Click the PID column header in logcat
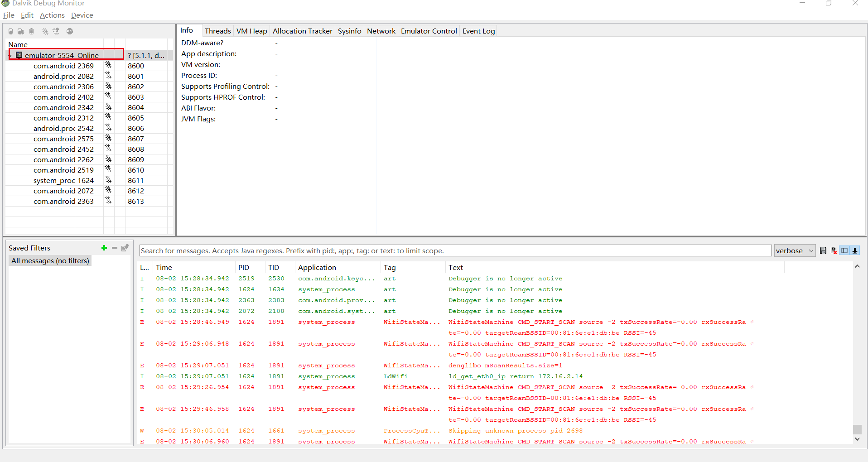Viewport: 868px width, 462px height. pos(250,267)
